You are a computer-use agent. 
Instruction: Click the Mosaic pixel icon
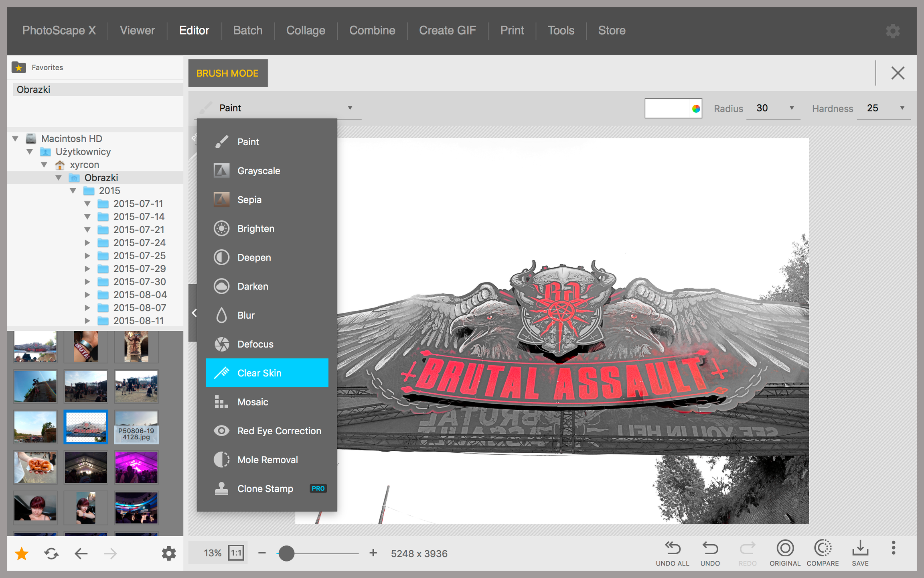(x=221, y=402)
